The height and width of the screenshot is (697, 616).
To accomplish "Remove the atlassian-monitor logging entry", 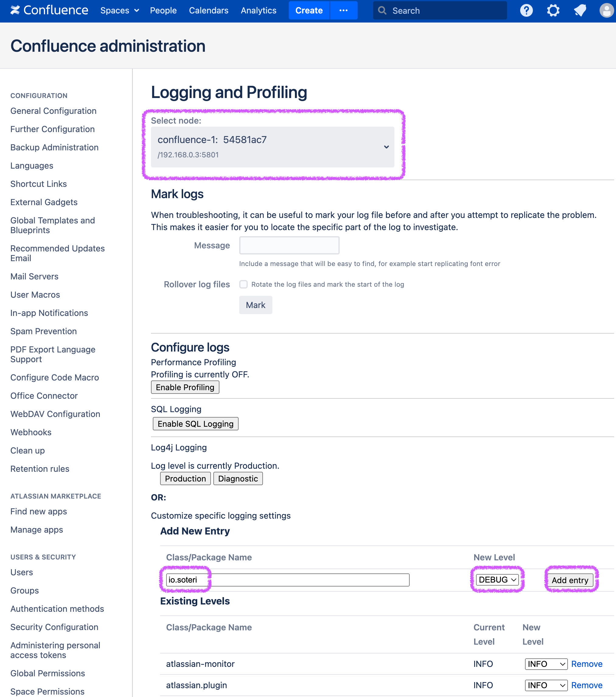I will (586, 664).
